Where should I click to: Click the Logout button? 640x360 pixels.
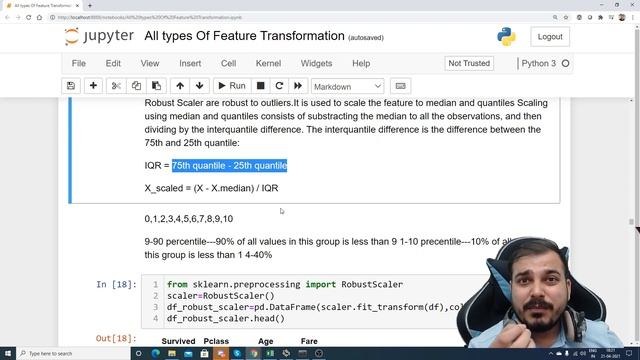(x=550, y=37)
